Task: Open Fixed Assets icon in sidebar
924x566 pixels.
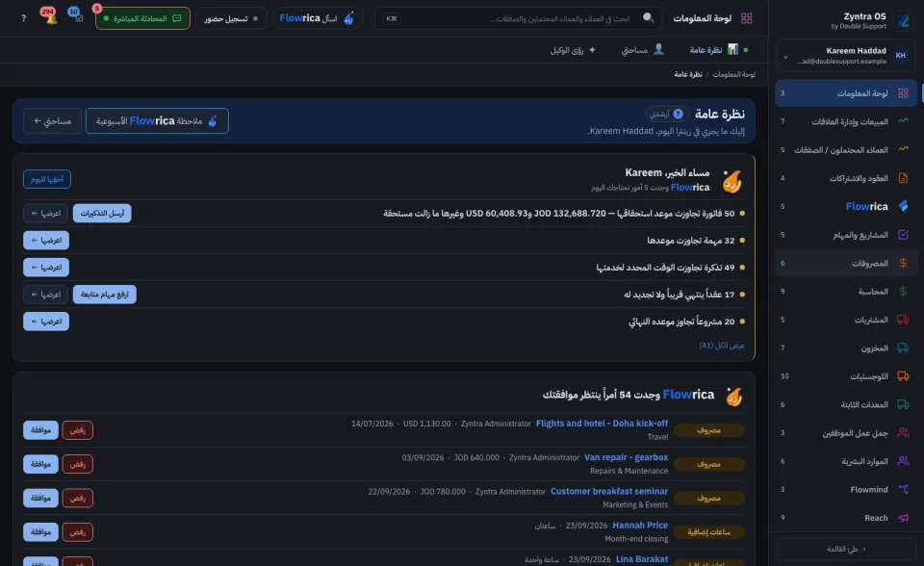Action: point(903,404)
